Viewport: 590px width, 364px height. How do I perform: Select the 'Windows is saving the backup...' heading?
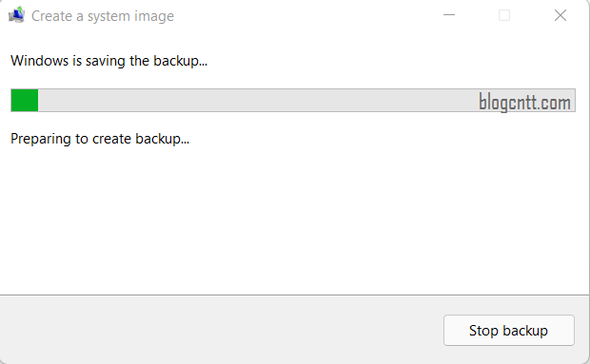point(108,61)
